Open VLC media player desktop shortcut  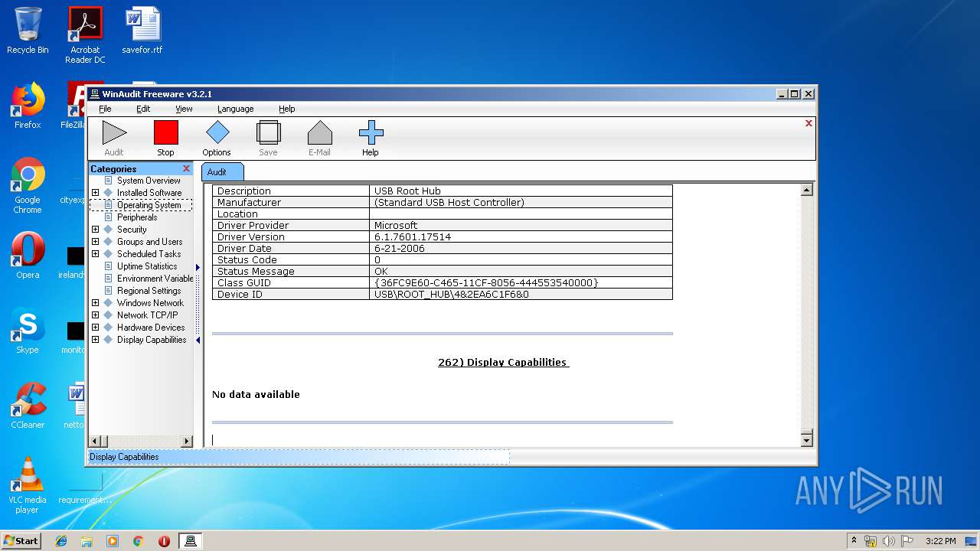(28, 485)
